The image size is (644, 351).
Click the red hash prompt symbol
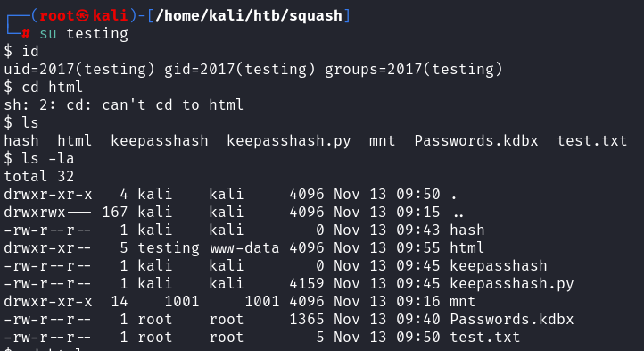(x=26, y=33)
